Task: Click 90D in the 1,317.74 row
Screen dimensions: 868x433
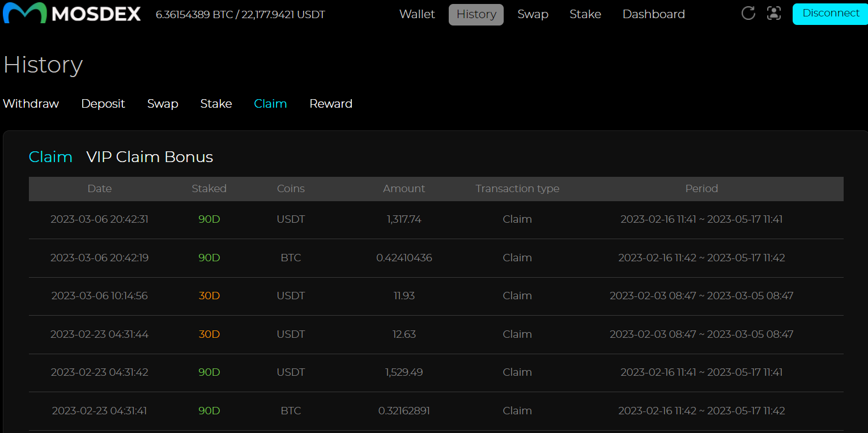Action: pos(209,219)
